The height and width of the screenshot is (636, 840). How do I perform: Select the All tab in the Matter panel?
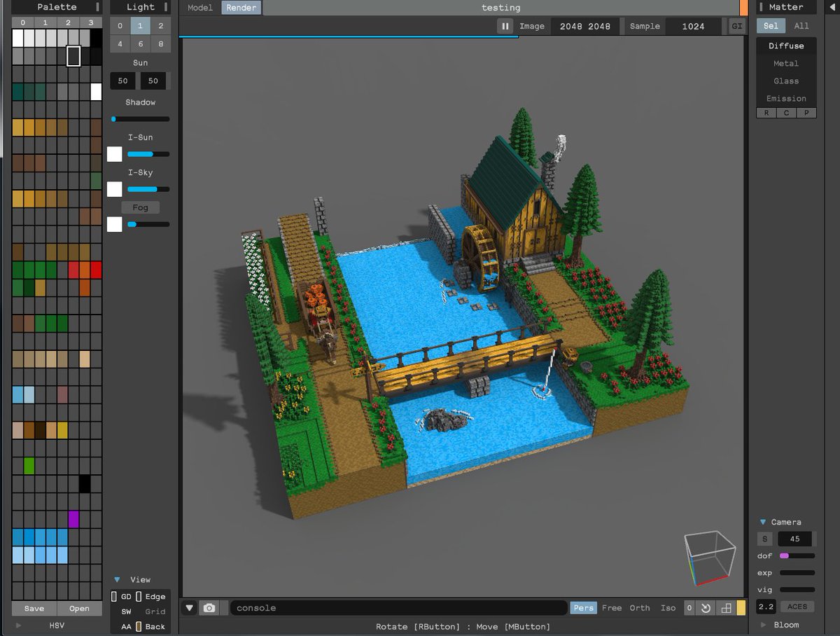click(x=801, y=26)
